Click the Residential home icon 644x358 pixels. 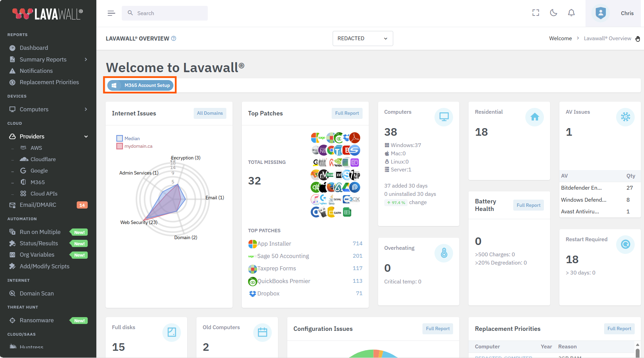coord(534,117)
